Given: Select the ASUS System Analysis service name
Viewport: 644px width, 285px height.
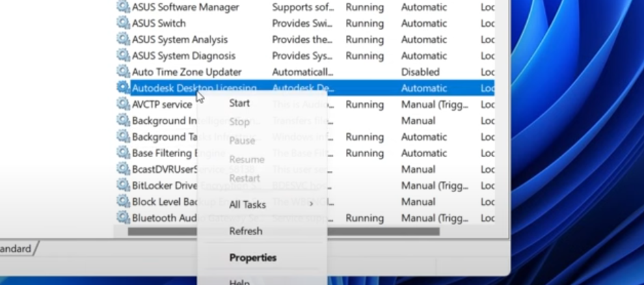Looking at the screenshot, I should (180, 40).
